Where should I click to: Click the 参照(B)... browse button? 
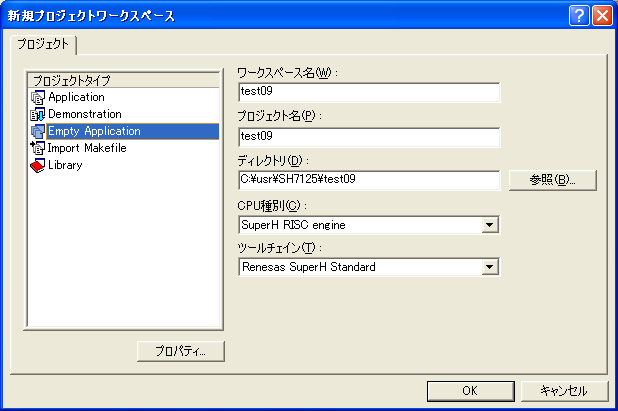tap(553, 180)
